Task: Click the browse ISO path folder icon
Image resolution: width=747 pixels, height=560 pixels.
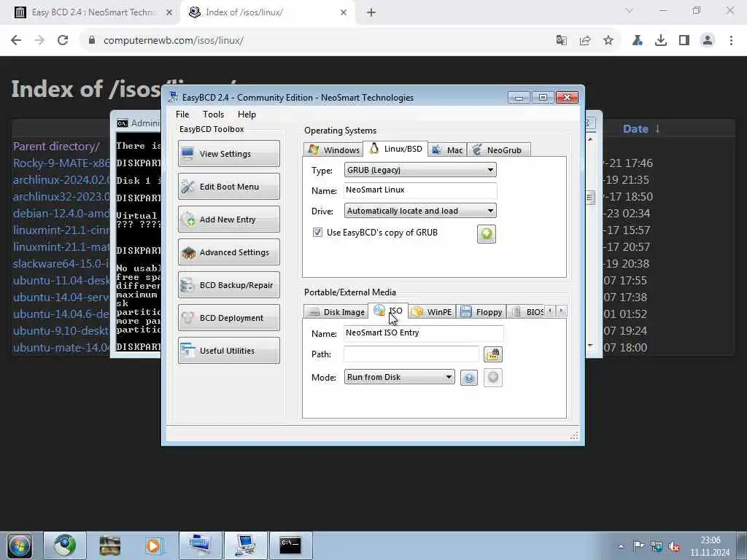Action: 493,354
